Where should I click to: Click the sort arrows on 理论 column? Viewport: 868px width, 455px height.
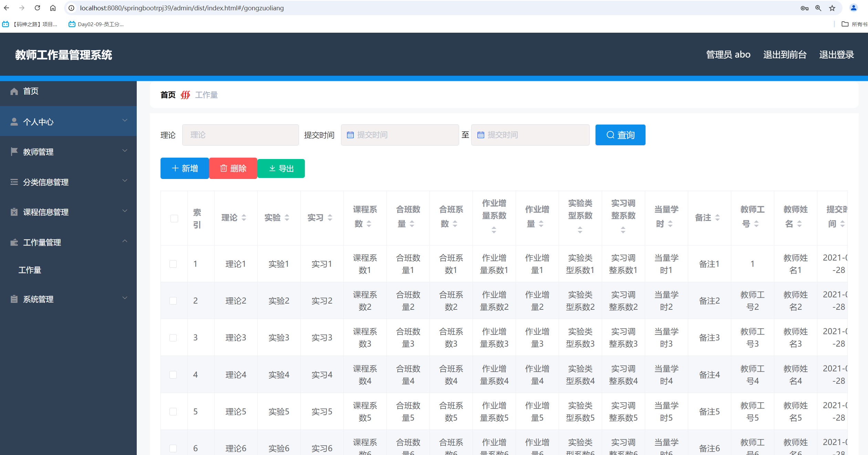click(244, 218)
